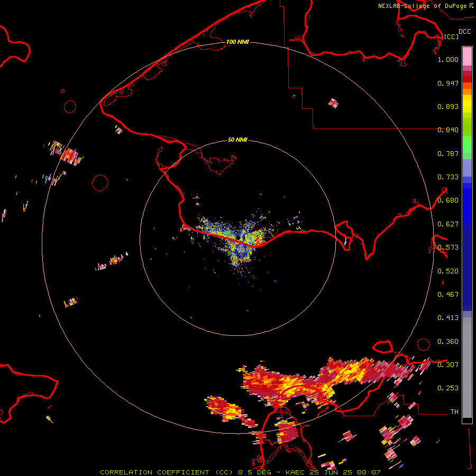Select the 0.520 scale value

448,271
